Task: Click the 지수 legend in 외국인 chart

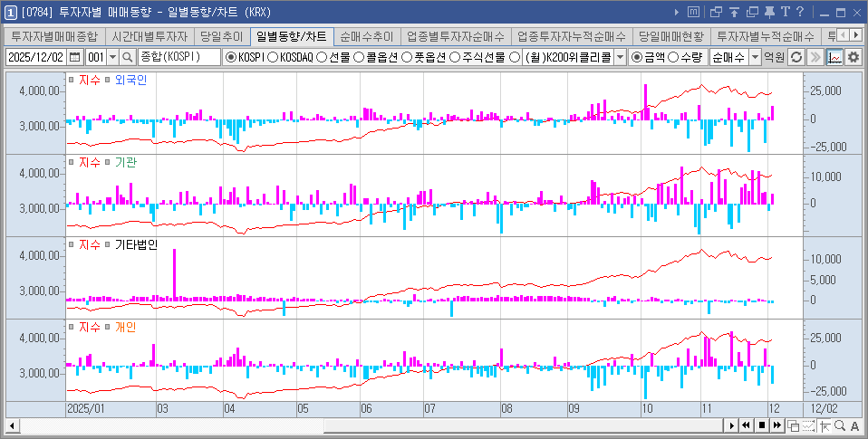Action: click(x=90, y=80)
